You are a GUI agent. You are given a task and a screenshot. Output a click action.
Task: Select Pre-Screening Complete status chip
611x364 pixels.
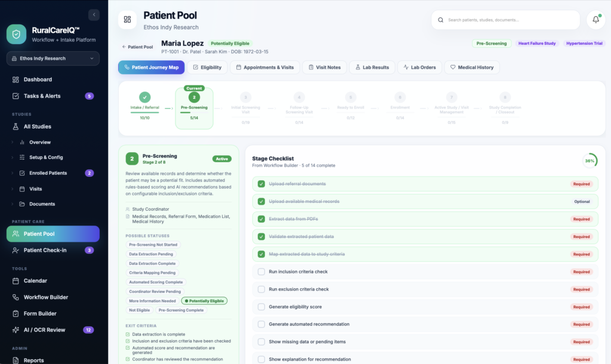coord(181,310)
